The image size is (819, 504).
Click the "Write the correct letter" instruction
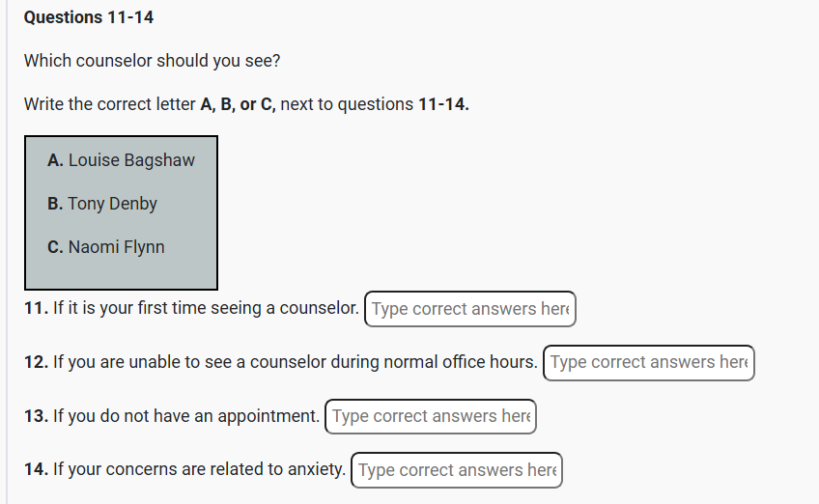click(110, 104)
